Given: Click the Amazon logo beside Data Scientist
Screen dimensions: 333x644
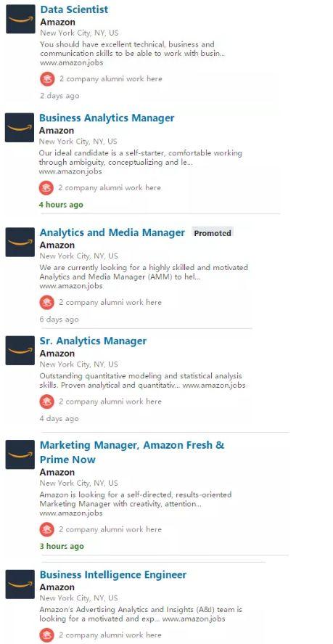Looking at the screenshot, I should tap(20, 19).
